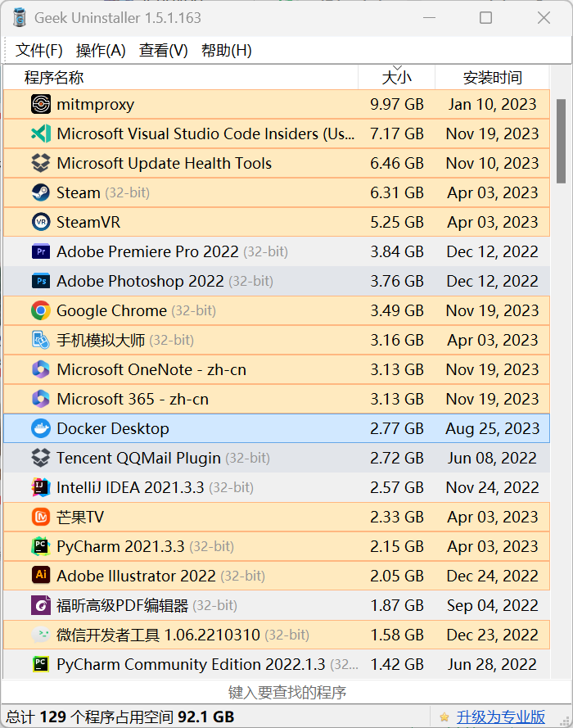Select the PyCharm 2021.3.3 icon
573x728 pixels.
click(x=41, y=546)
